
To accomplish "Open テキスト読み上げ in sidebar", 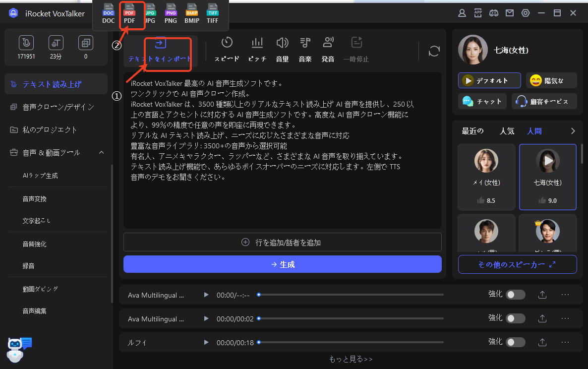I will pyautogui.click(x=56, y=84).
